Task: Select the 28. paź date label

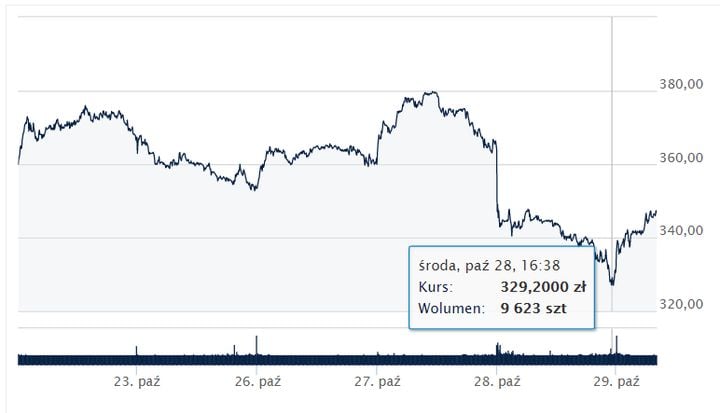Action: 497,382
